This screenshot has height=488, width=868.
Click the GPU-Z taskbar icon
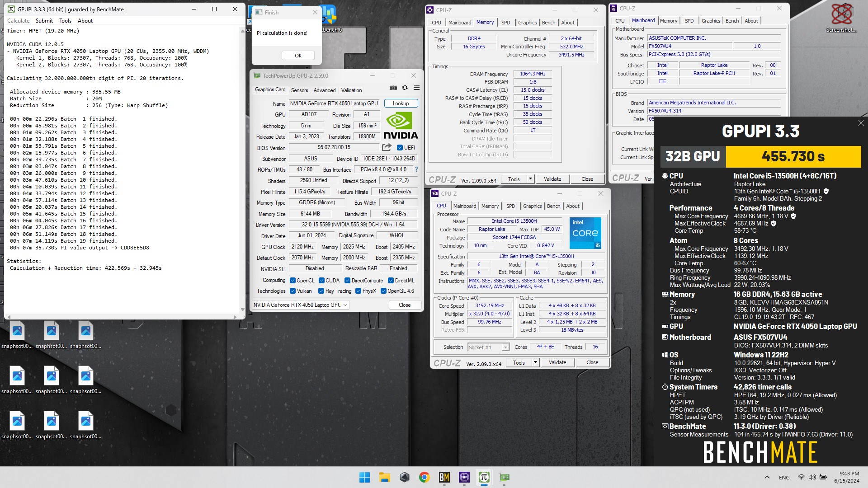[504, 477]
